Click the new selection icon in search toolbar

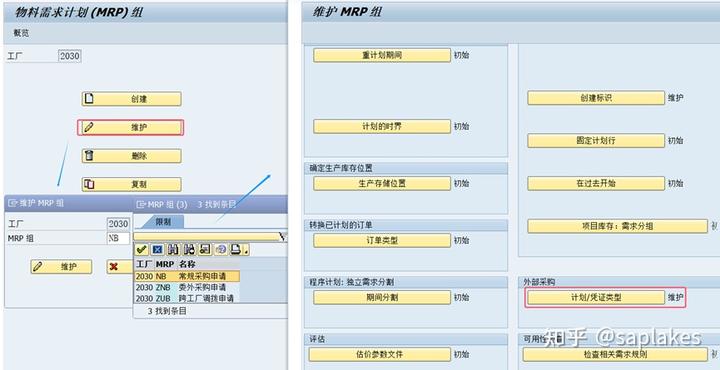[x=205, y=249]
